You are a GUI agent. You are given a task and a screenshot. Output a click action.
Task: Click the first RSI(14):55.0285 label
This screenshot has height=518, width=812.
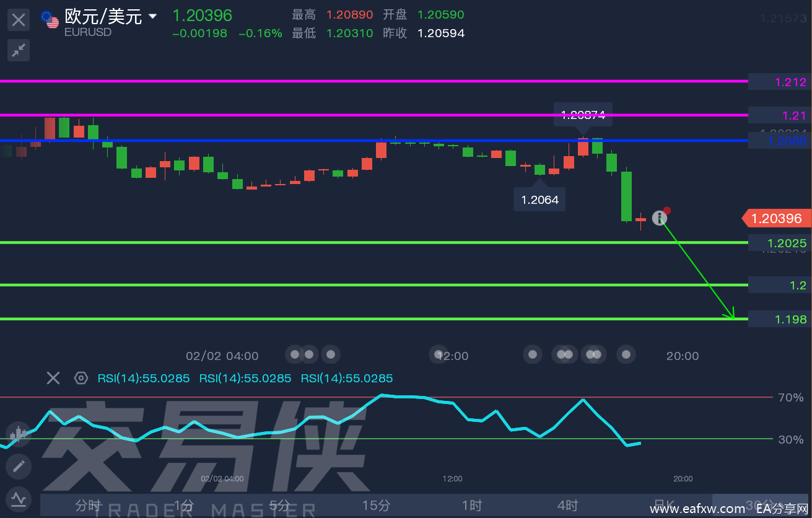(x=144, y=378)
